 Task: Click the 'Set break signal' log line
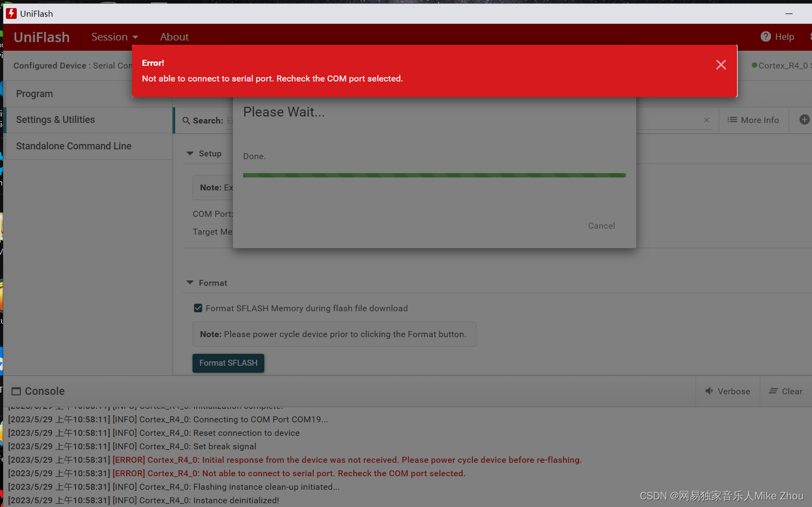coord(132,447)
